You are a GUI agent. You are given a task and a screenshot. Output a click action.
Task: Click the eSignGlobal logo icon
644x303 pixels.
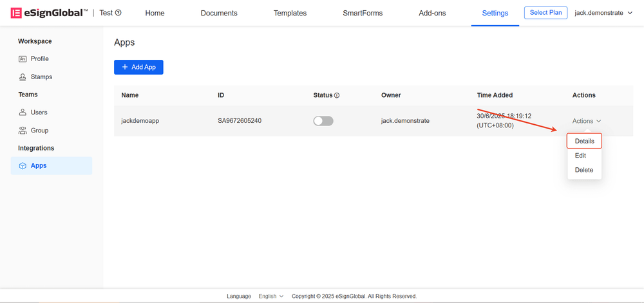(x=15, y=13)
